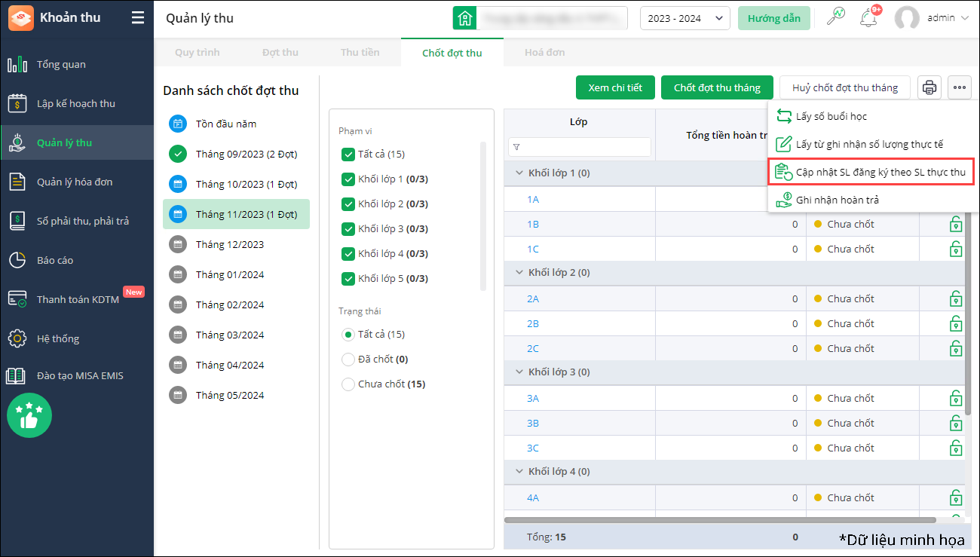Toggle the Khối lớp 3 checkbox

tap(348, 229)
